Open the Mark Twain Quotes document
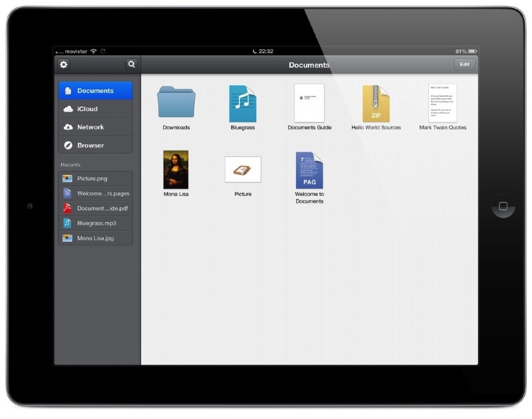The width and height of the screenshot is (532, 419). point(442,104)
